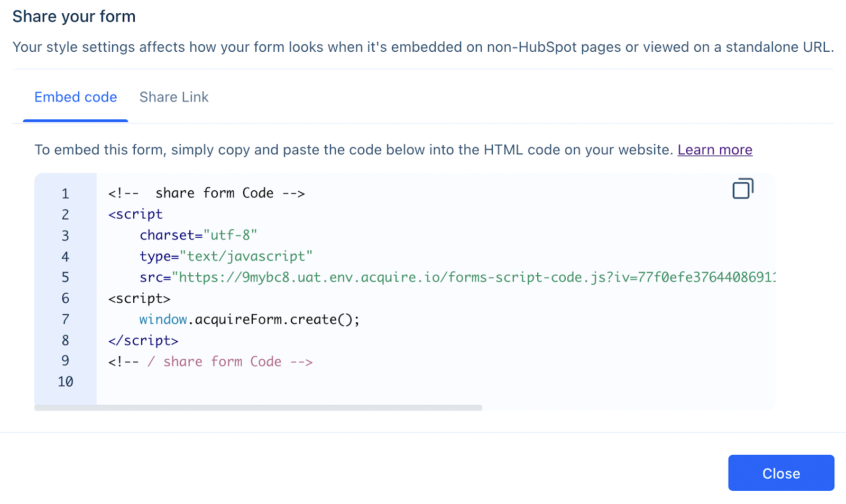Viewport: 846px width, 504px height.
Task: Close the Share your form dialog
Action: (781, 473)
